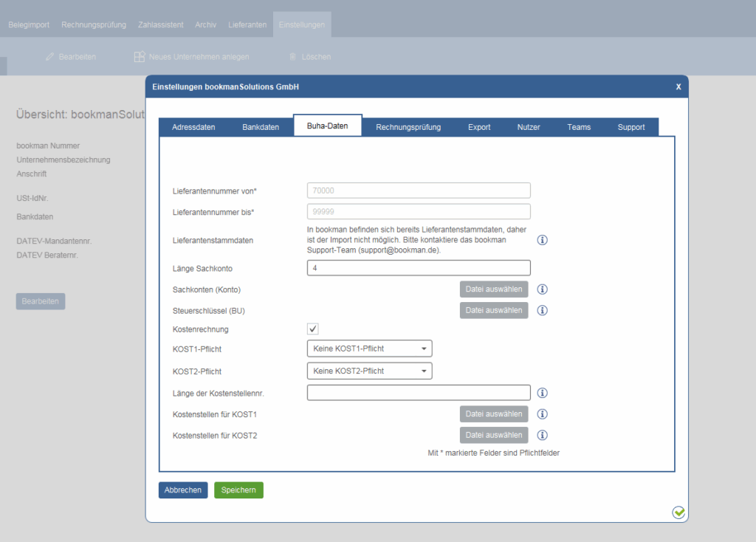This screenshot has height=542, width=756.
Task: Open the Teams tab
Action: click(579, 127)
